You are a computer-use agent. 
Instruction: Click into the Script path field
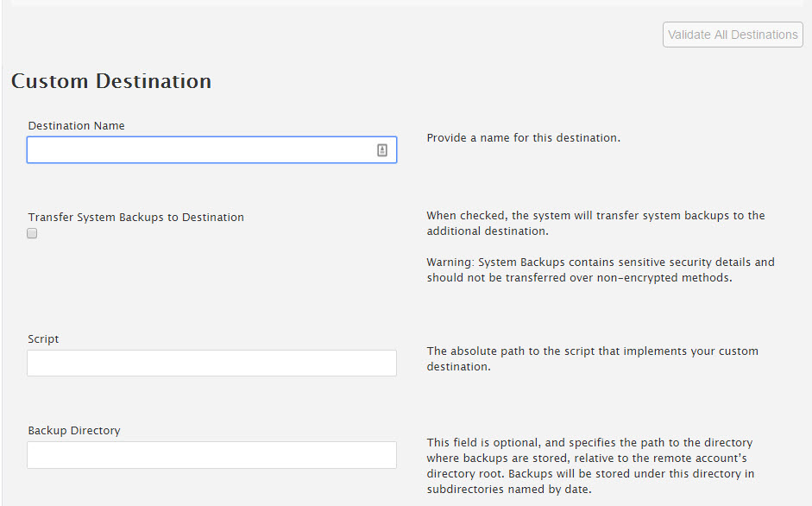pyautogui.click(x=211, y=364)
